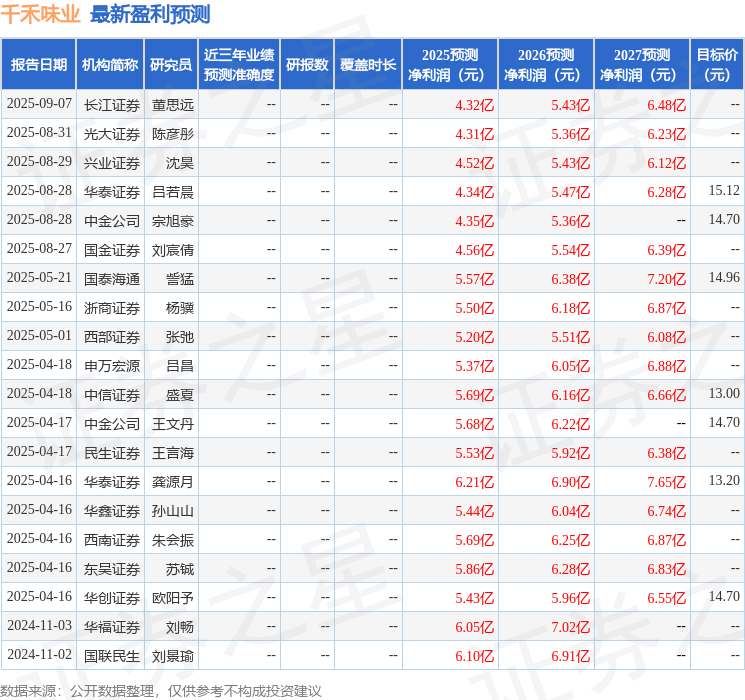Click the 研报数 column header
Screen dimensions: 745x700
pos(307,65)
